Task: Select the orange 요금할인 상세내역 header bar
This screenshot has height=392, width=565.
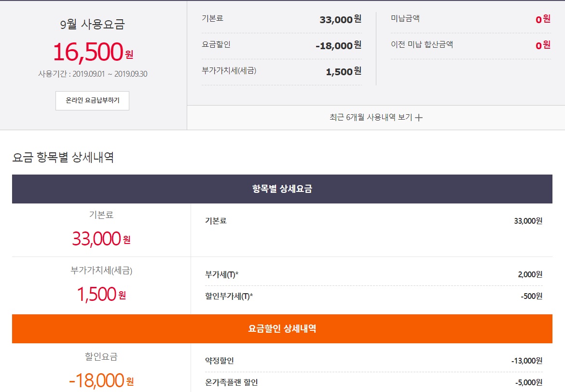Action: (x=282, y=329)
